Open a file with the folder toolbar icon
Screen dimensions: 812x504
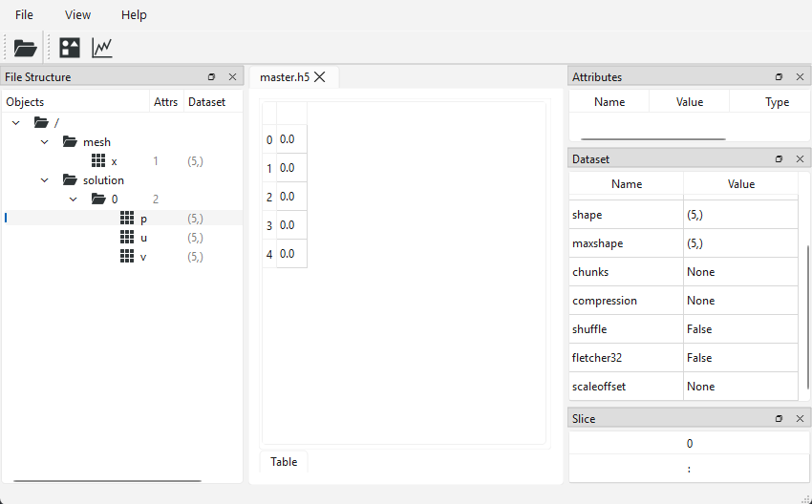coord(25,48)
